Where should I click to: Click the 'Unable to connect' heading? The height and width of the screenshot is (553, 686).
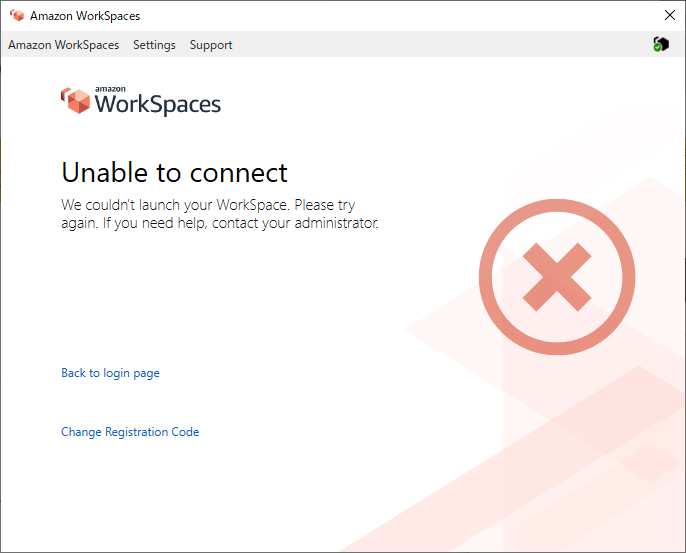174,172
